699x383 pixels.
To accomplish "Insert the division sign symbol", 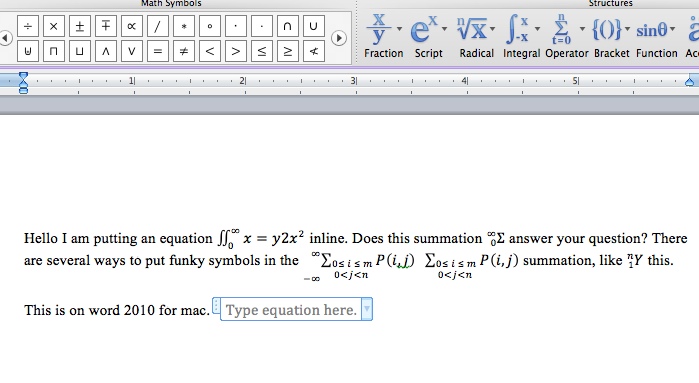I will point(28,26).
